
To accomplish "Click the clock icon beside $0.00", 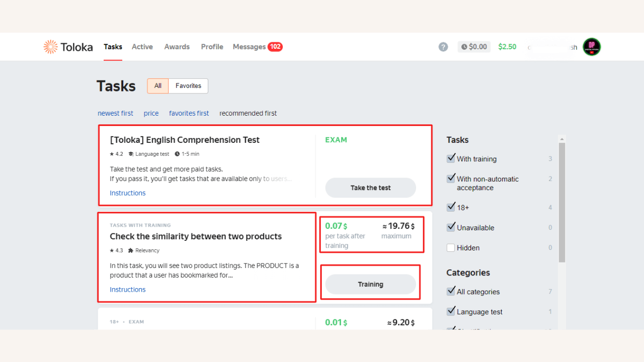I will (464, 47).
